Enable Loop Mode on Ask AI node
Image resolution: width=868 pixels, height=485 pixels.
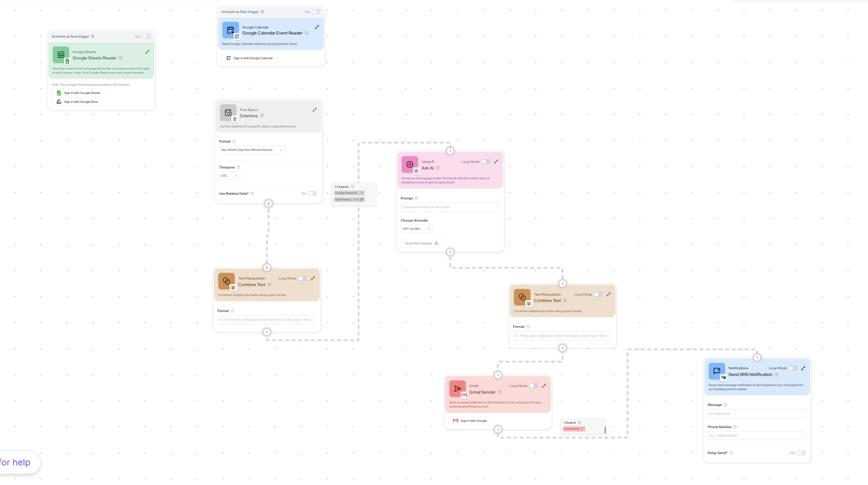[486, 162]
